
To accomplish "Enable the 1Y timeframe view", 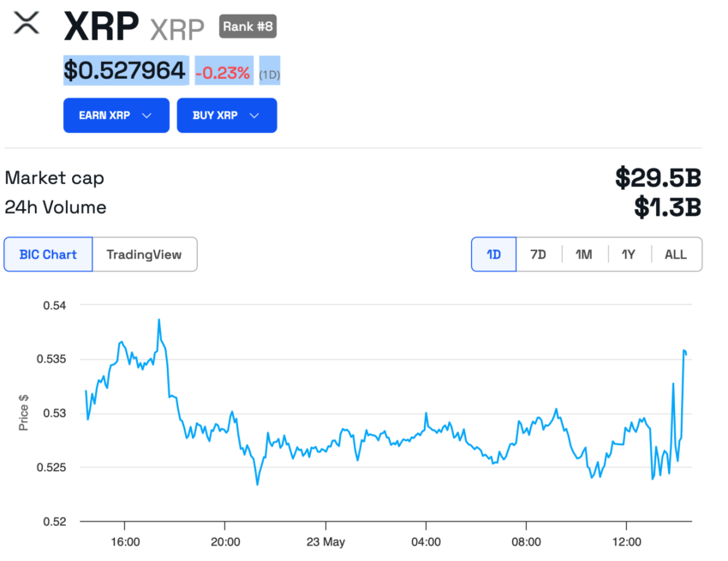I will click(630, 254).
